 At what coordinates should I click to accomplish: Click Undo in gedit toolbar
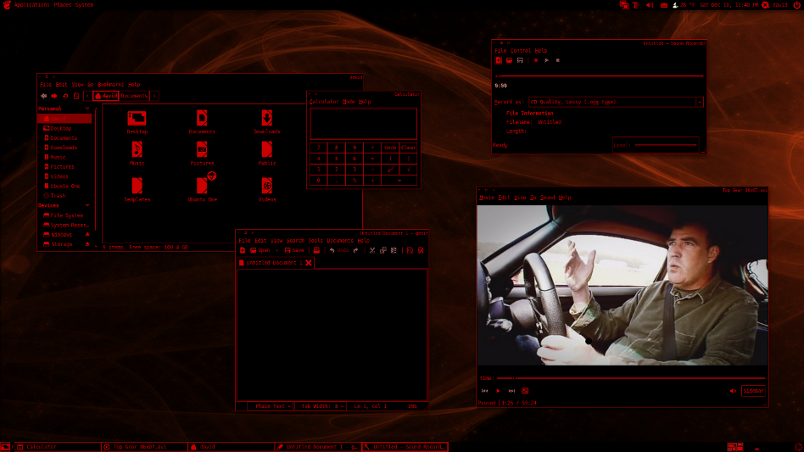[339, 251]
